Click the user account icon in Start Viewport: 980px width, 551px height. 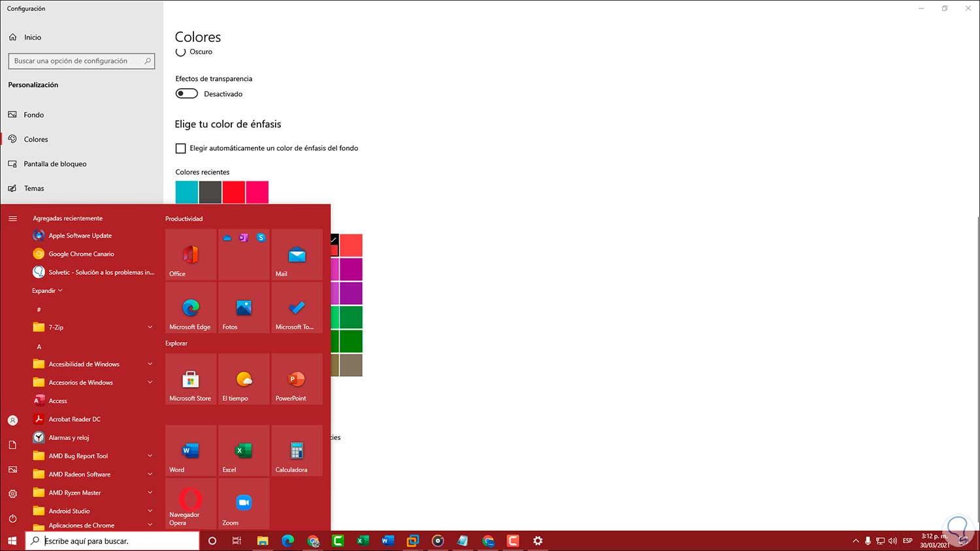(x=12, y=420)
